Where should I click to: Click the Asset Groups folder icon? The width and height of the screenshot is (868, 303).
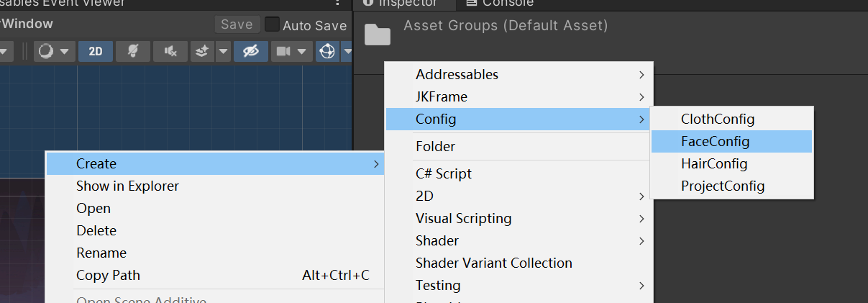click(x=378, y=35)
